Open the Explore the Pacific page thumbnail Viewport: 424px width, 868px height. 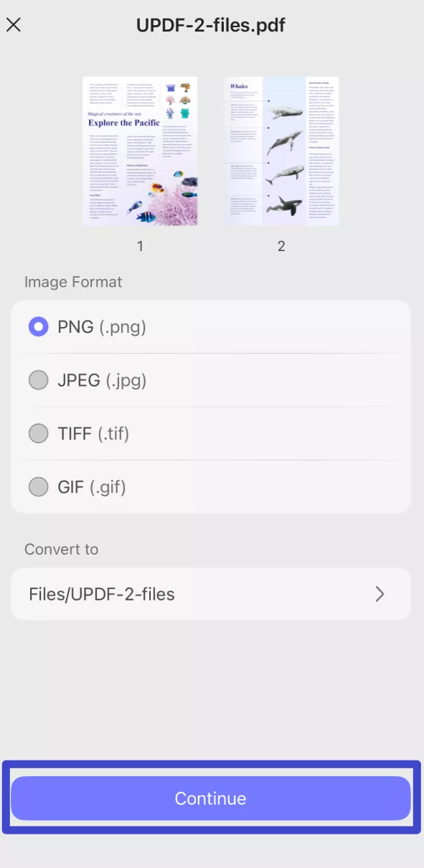tap(140, 151)
